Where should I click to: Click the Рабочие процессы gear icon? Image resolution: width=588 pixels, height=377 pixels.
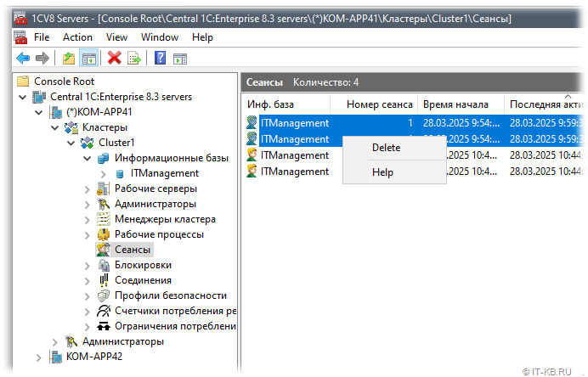[103, 234]
